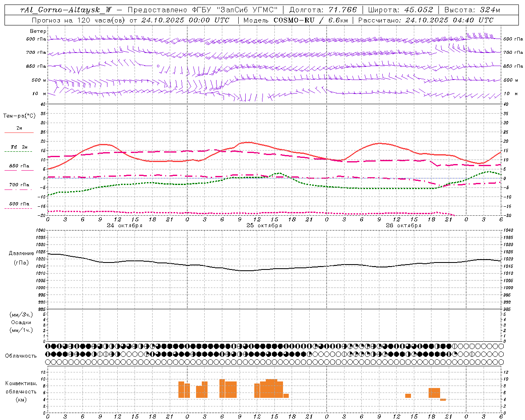Click the Долгота: 71.766 value

[323, 10]
